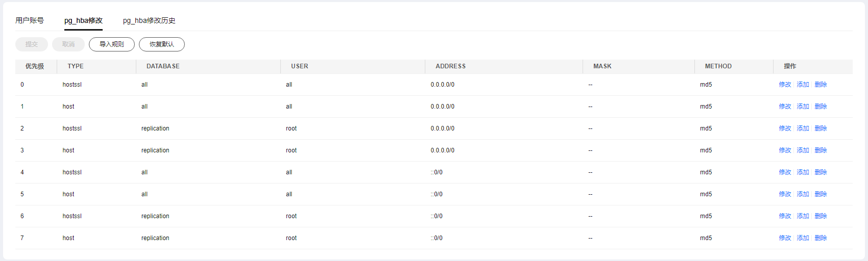Click 修改 for priority 2 row
The height and width of the screenshot is (261, 868).
pyautogui.click(x=785, y=128)
